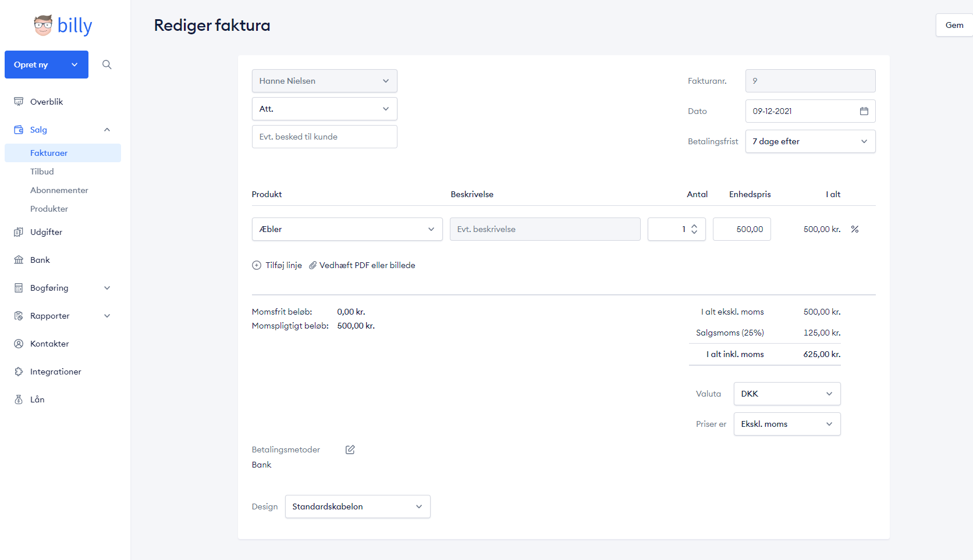Viewport: 973px width, 560px height.
Task: Expand the Bogføring menu chevron
Action: pyautogui.click(x=107, y=288)
